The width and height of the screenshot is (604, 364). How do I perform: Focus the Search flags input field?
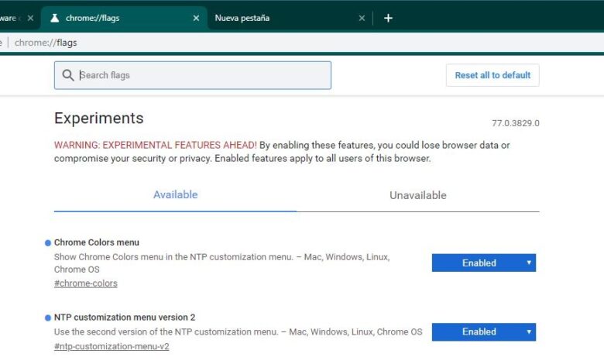pyautogui.click(x=201, y=75)
